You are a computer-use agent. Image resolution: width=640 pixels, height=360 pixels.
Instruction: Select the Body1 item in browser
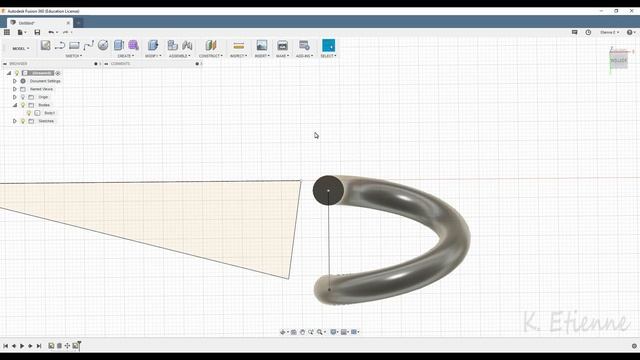click(x=49, y=113)
